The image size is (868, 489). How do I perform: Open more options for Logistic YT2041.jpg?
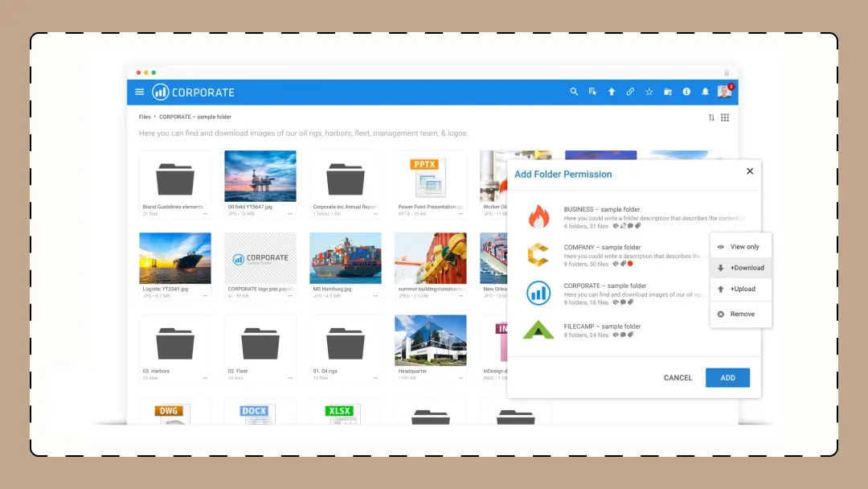click(x=205, y=296)
